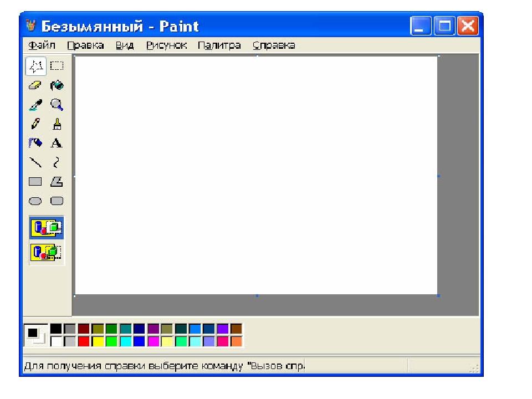Select the Magnifier tool
Viewport: 532px width, 399px height.
pyautogui.click(x=57, y=105)
